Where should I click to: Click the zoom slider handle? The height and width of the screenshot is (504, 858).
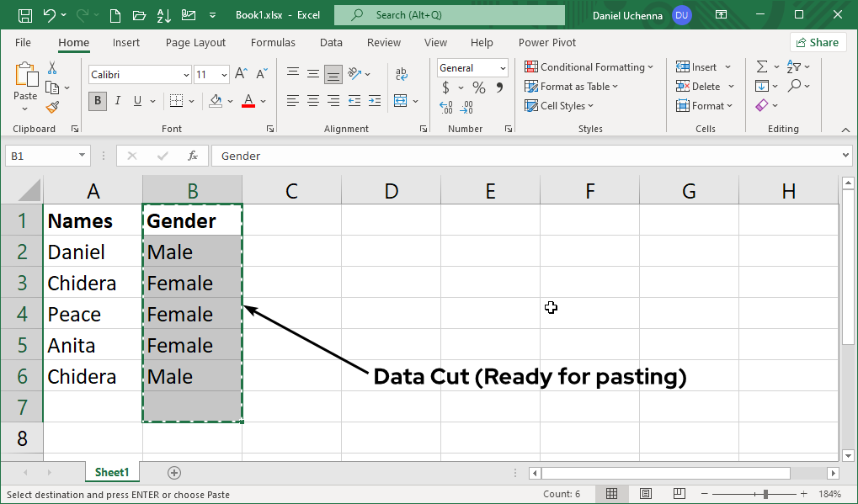click(x=765, y=494)
